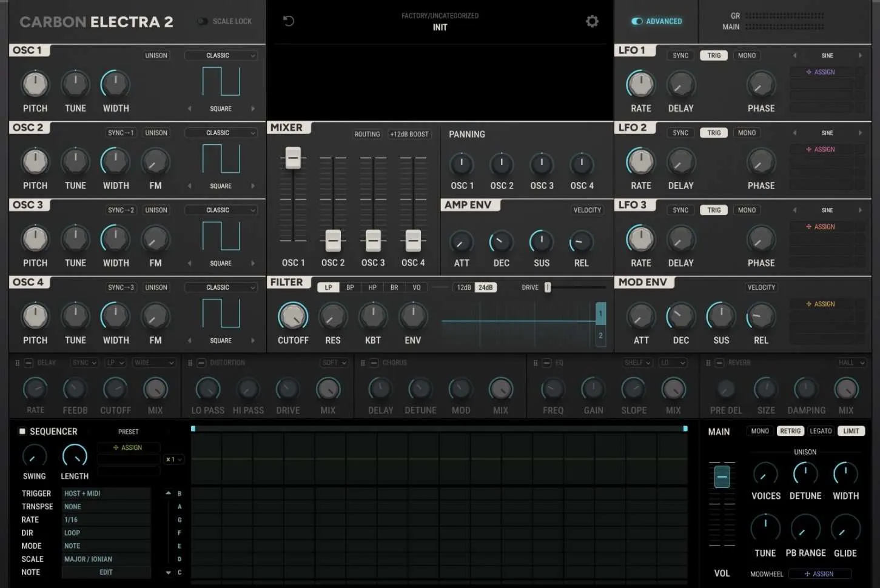Screen dimensions: 880x588
Task: Click sequencer RATE field 1/16
Action: point(106,520)
